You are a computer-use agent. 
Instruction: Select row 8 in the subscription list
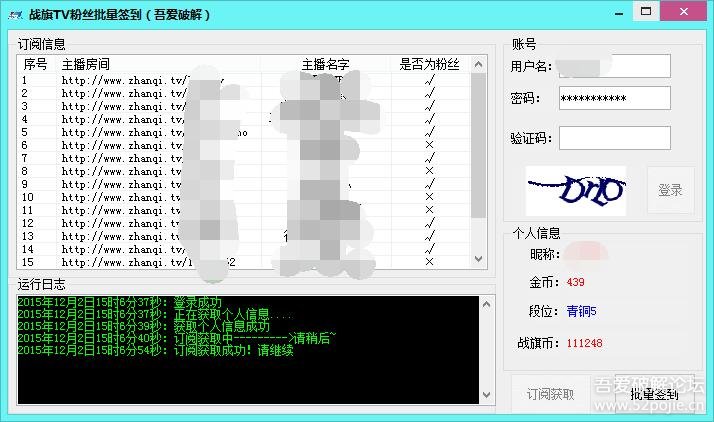[244, 171]
